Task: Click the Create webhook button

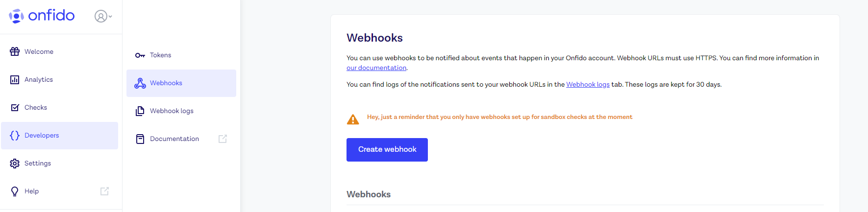Action: pos(387,150)
